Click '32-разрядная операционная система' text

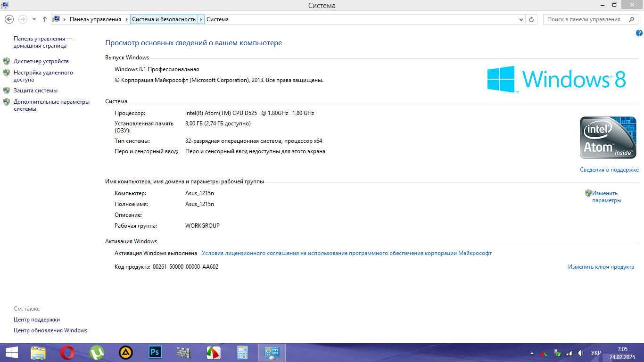233,141
